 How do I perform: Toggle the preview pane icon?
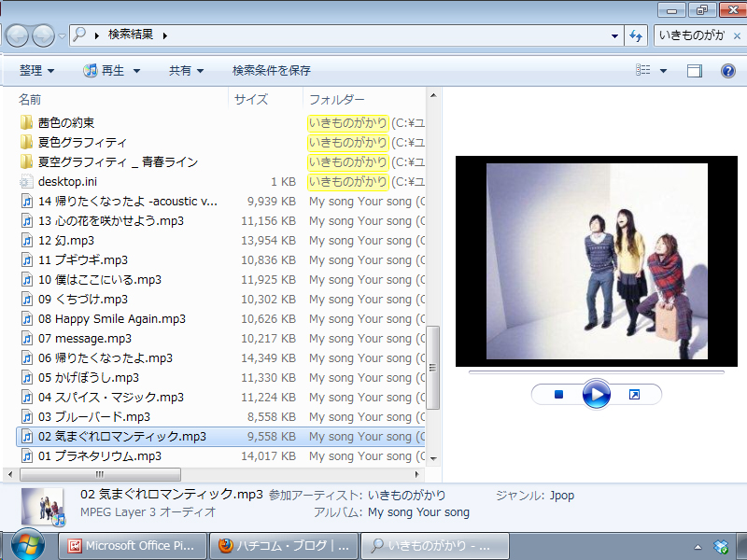point(694,71)
